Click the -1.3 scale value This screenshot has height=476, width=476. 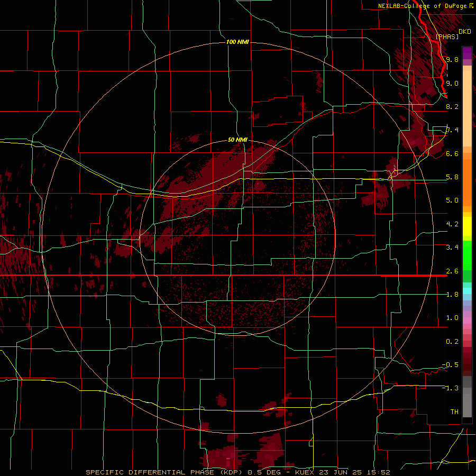tap(450, 388)
